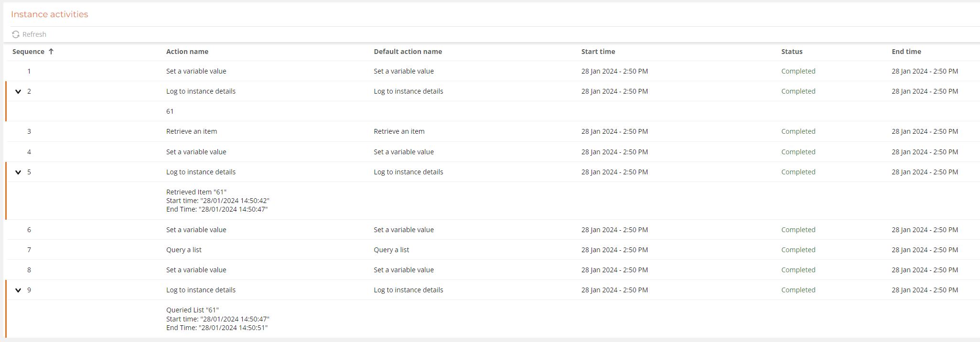Select sequence number 3 cell
This screenshot has width=980, height=342.
click(x=29, y=131)
